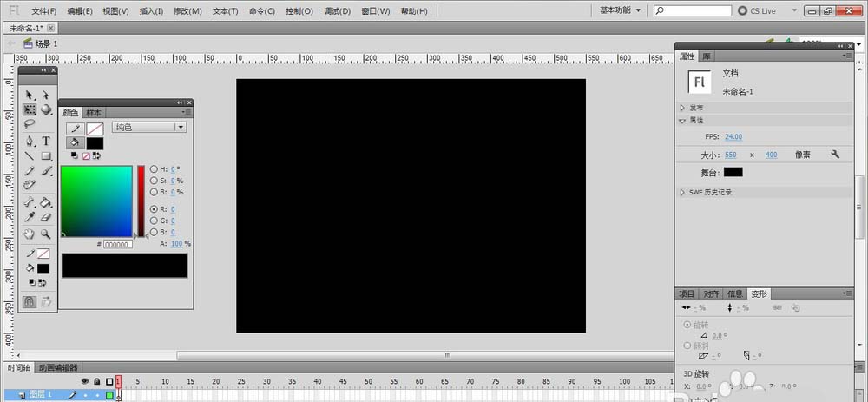
Task: Switch to the 对齐 align tab
Action: tap(712, 293)
